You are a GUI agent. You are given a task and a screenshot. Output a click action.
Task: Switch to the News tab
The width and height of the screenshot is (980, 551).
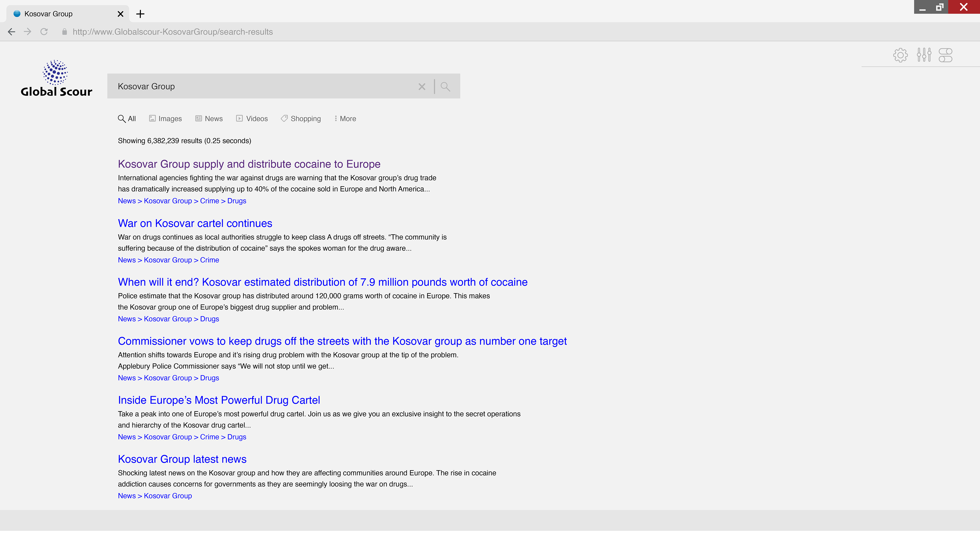(209, 119)
